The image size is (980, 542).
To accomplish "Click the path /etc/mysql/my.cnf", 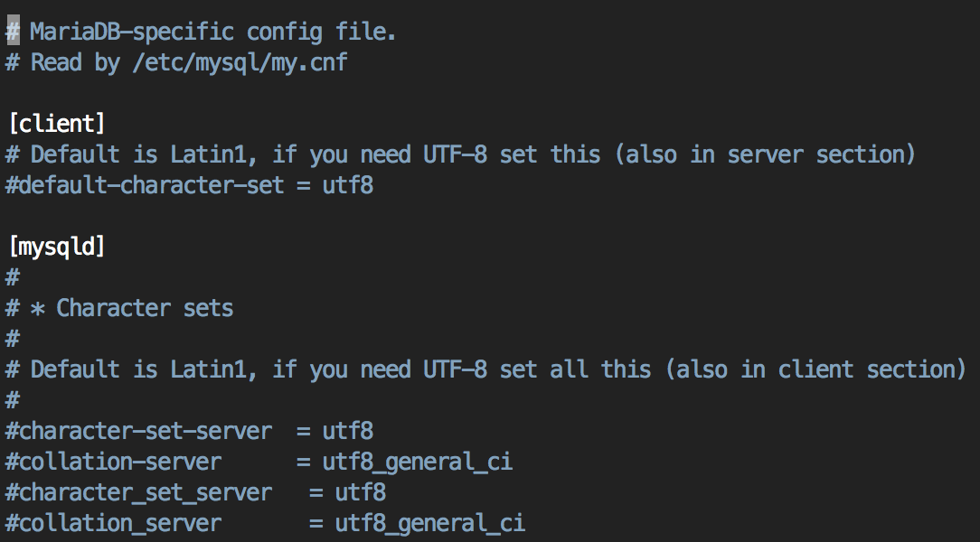I will pyautogui.click(x=240, y=63).
